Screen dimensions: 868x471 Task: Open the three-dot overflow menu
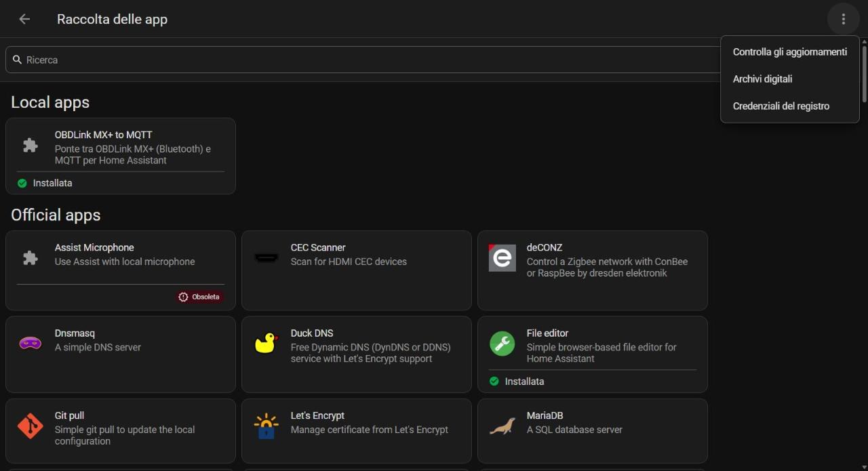point(844,19)
